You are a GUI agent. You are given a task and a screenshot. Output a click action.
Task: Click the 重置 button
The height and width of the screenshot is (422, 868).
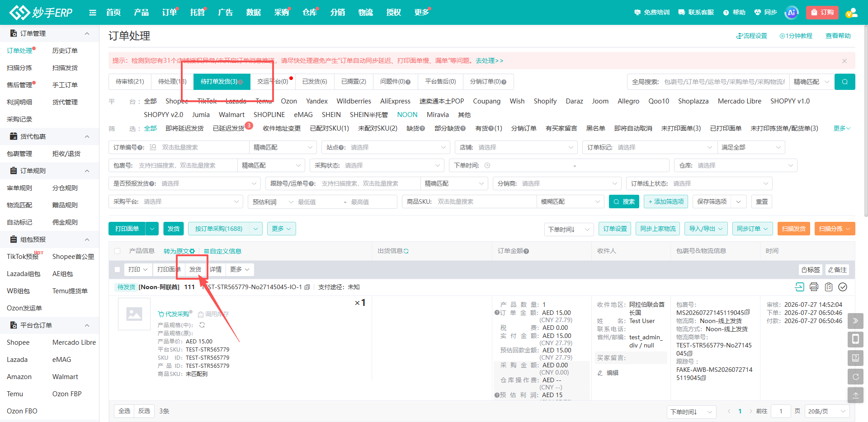762,202
